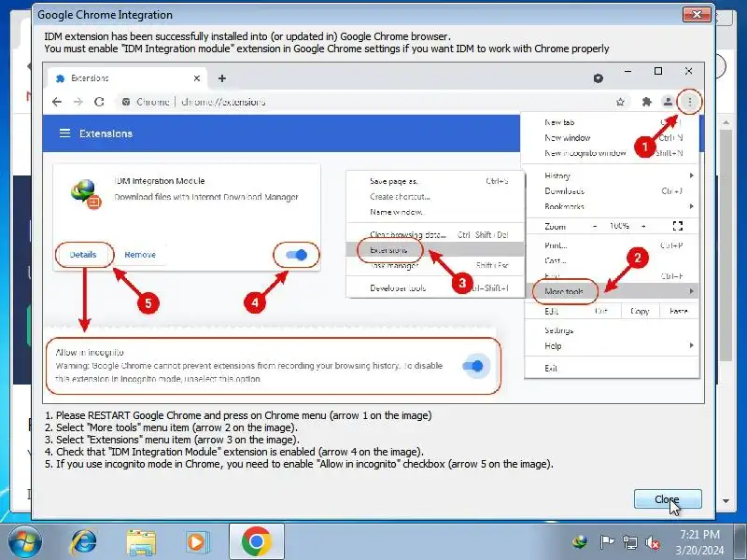Open Action Center flag icon in tray
Image resolution: width=747 pixels, height=560 pixels.
pyautogui.click(x=607, y=542)
